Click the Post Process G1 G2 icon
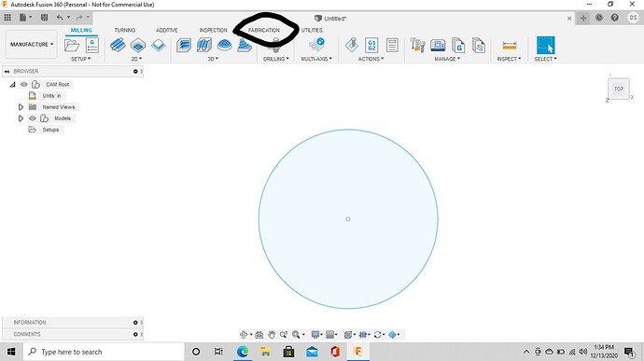The height and width of the screenshot is (361, 644). pos(371,45)
